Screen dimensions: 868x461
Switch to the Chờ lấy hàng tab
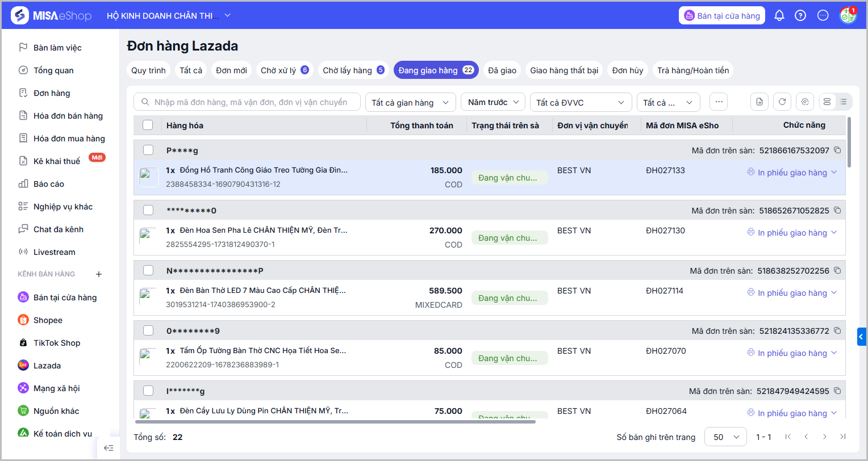[x=353, y=70]
